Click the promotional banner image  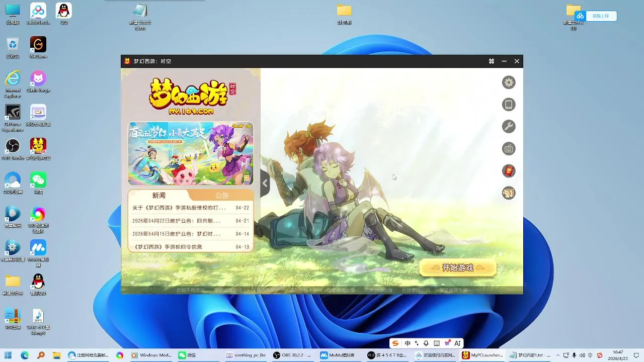[191, 153]
